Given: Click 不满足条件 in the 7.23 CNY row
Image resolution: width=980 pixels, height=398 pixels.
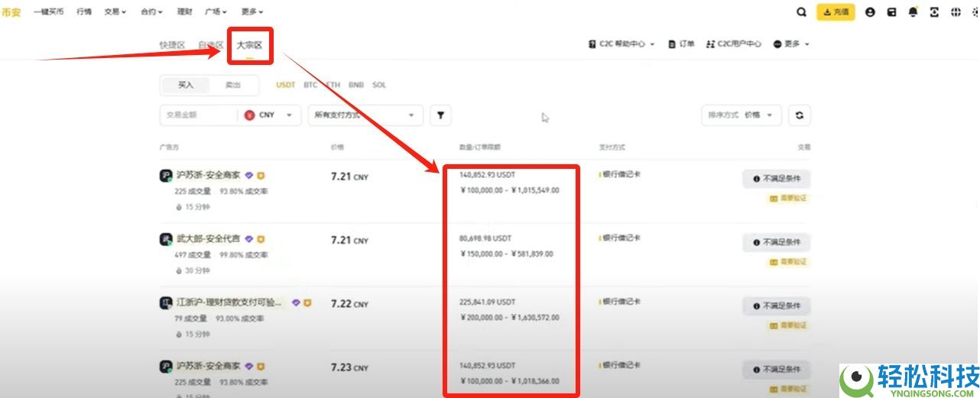Looking at the screenshot, I should point(776,370).
